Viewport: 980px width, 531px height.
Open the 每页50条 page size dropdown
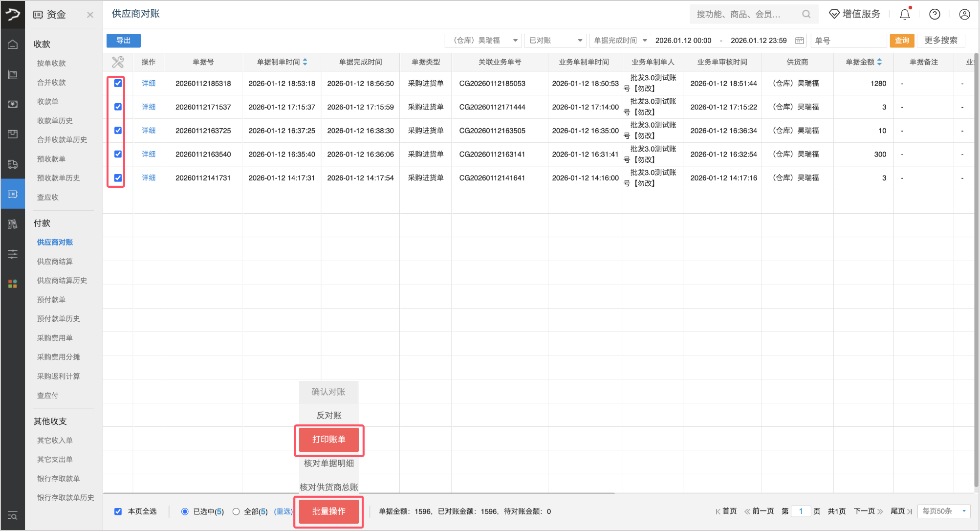click(x=943, y=511)
